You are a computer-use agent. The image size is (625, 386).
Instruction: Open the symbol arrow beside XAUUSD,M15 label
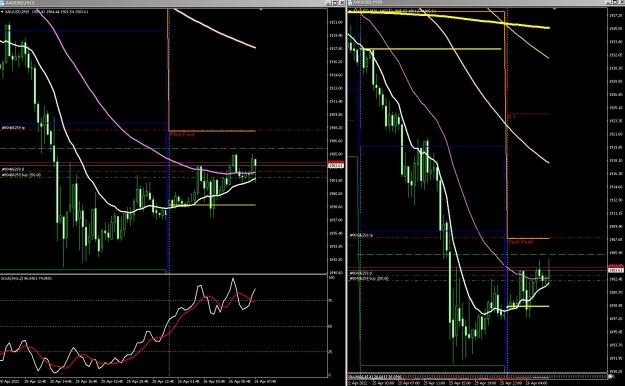pos(2,12)
